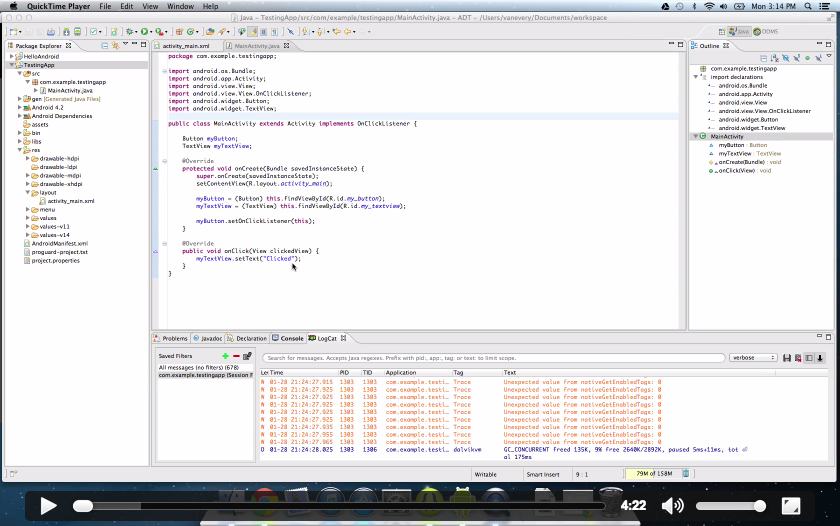Click the garbage collector trash icon
Image resolution: width=840 pixels, height=526 pixels.
686,474
